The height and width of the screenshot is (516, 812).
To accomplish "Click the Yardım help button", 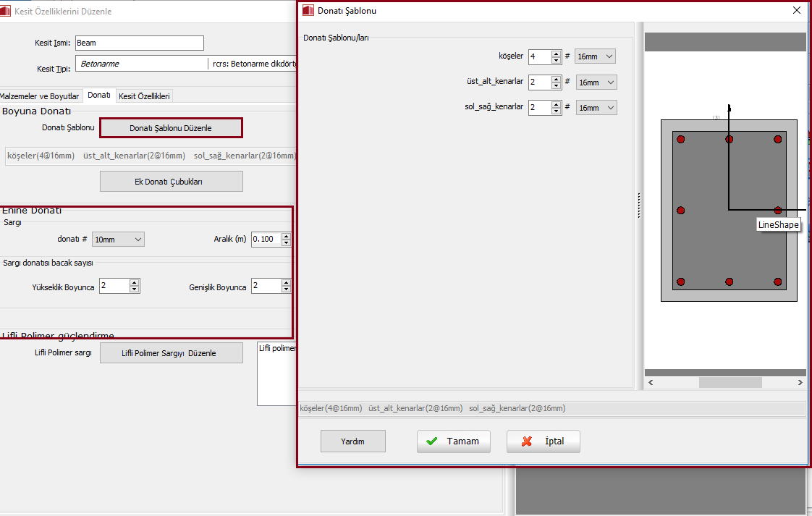I will click(x=352, y=441).
